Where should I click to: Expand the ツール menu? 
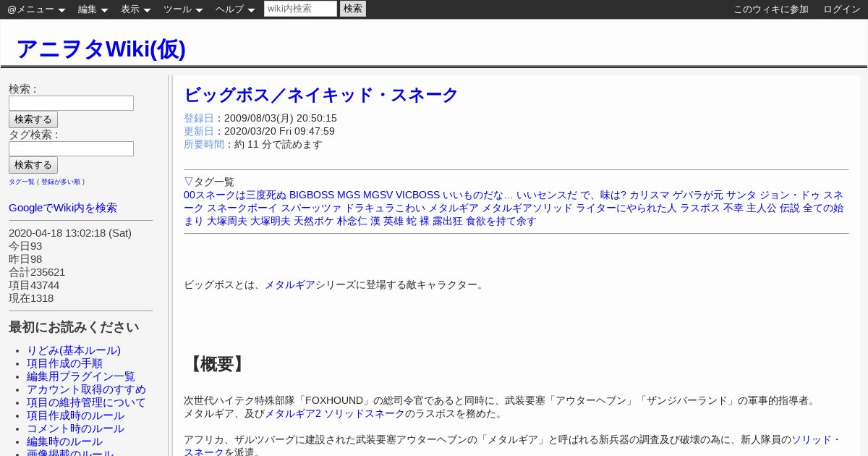pyautogui.click(x=182, y=9)
